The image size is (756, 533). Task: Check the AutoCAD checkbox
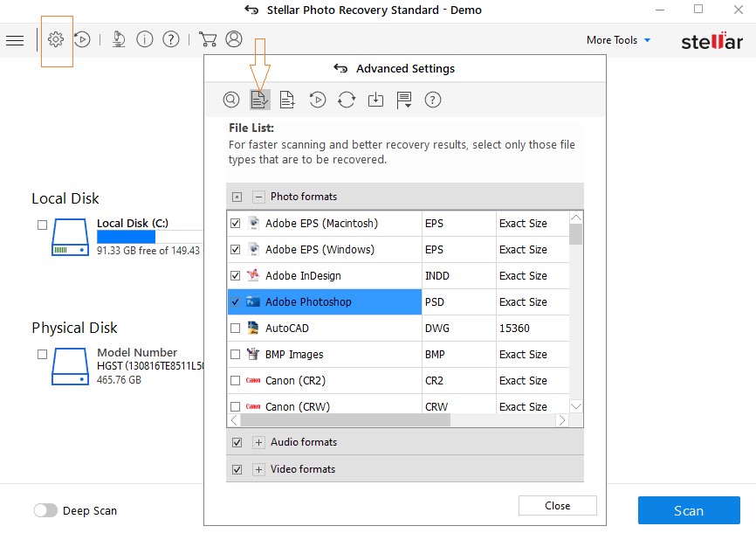click(x=236, y=329)
